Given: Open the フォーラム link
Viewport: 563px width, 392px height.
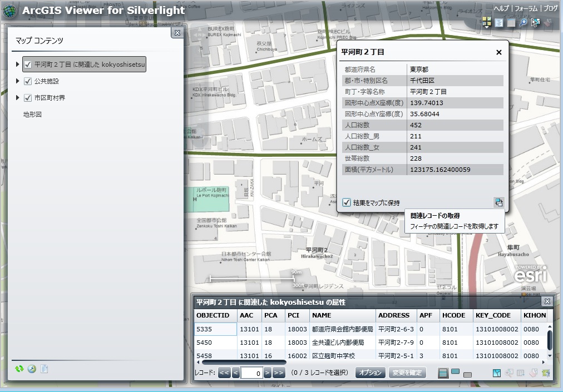Looking at the screenshot, I should [x=526, y=8].
